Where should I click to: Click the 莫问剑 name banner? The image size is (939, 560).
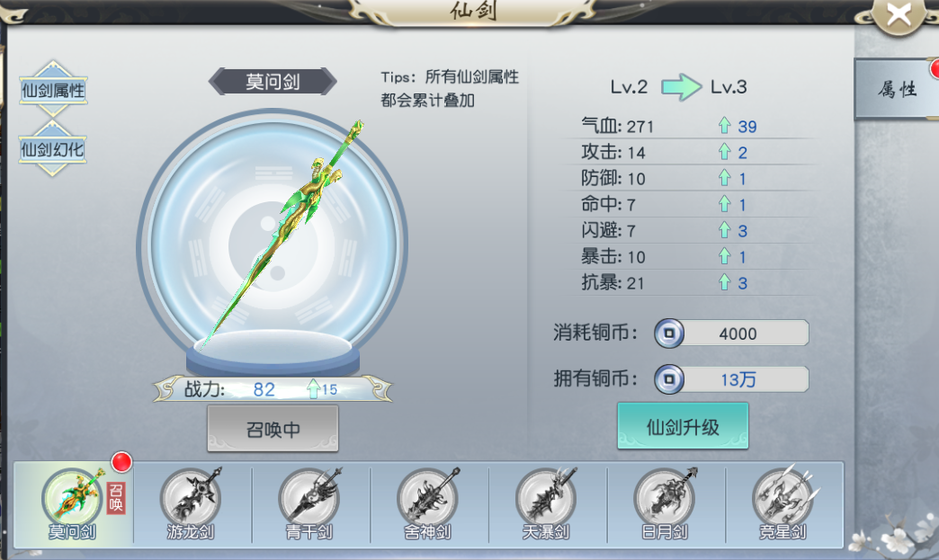(x=273, y=82)
